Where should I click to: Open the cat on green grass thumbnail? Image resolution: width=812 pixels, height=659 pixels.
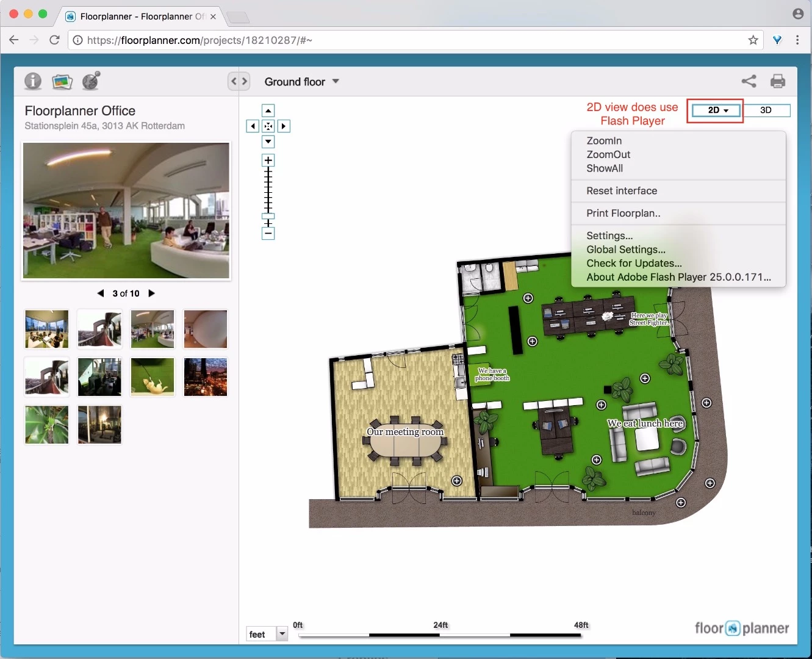pos(153,377)
